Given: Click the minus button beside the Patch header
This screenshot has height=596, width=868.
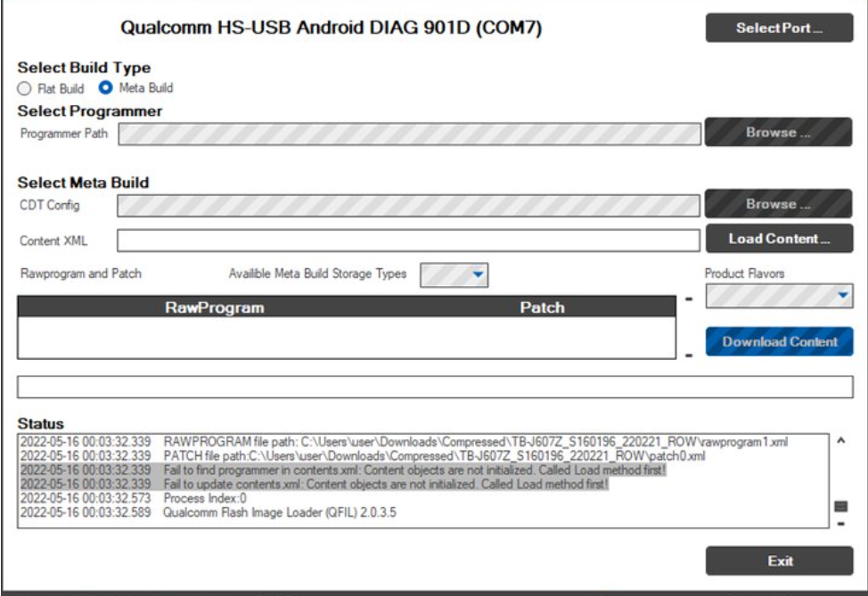Looking at the screenshot, I should (x=689, y=299).
